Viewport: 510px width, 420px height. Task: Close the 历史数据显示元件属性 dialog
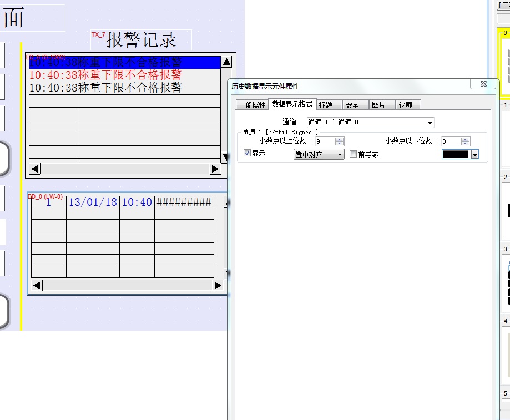pyautogui.click(x=482, y=84)
